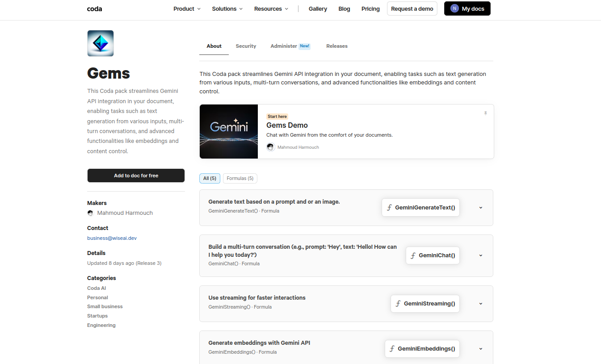The image size is (601, 364).
Task: Expand the GeminiChat formula row
Action: [481, 255]
